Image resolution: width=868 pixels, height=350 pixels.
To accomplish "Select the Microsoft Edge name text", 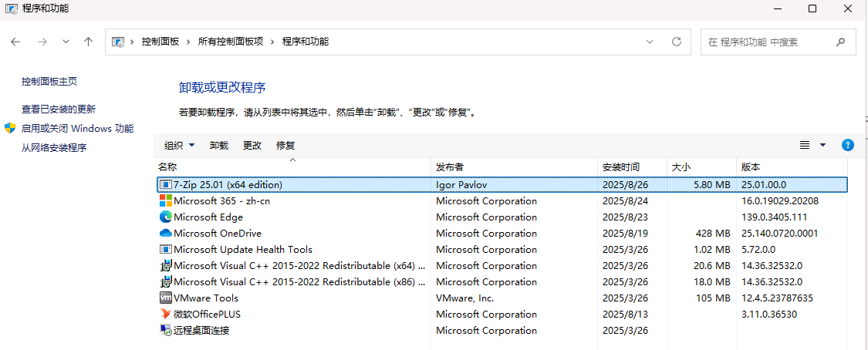I will [208, 217].
